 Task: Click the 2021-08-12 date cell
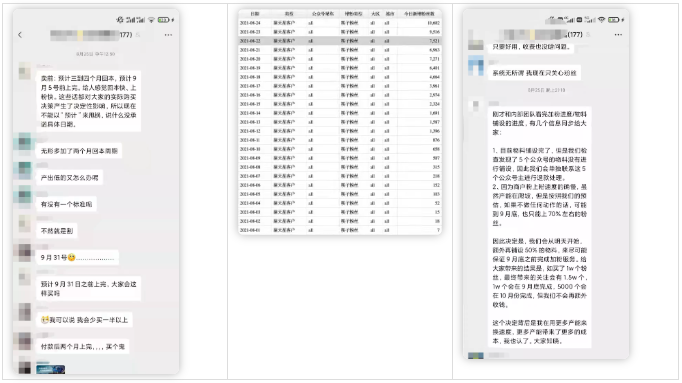click(x=250, y=131)
